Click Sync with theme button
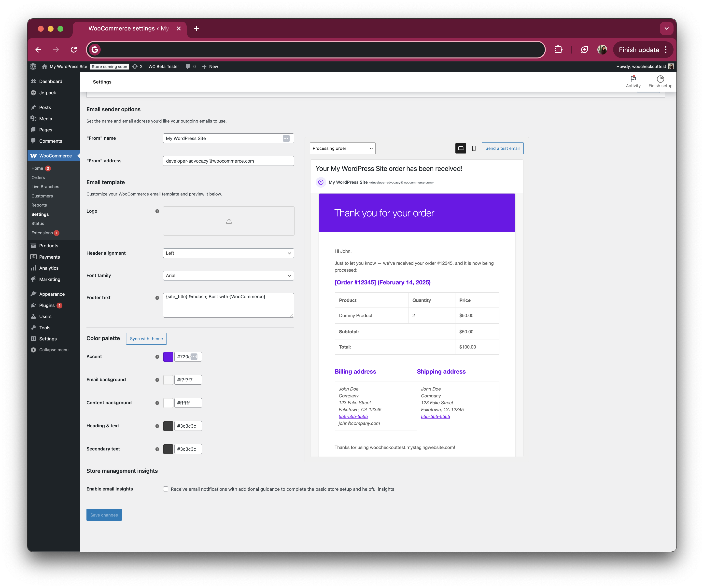Screen dimensions: 704x588 click(146, 339)
